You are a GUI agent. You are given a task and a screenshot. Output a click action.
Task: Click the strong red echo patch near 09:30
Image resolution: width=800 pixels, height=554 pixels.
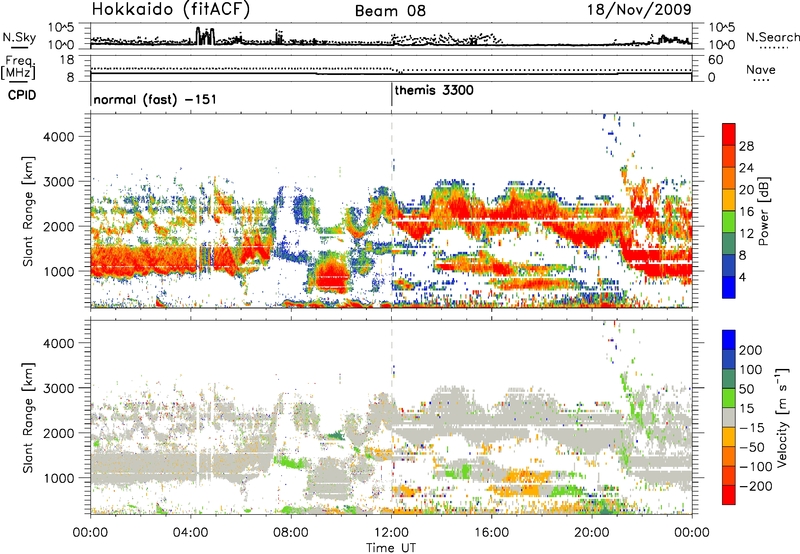point(331,275)
